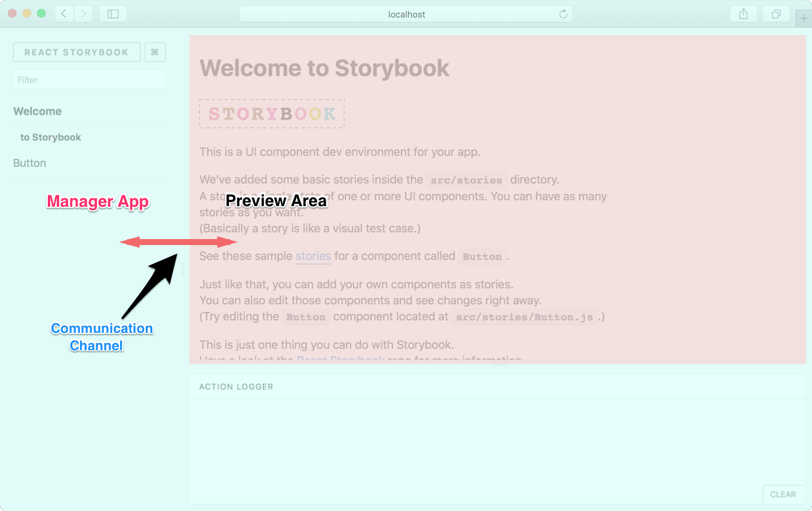
Task: Navigate back in Safari
Action: [x=64, y=14]
